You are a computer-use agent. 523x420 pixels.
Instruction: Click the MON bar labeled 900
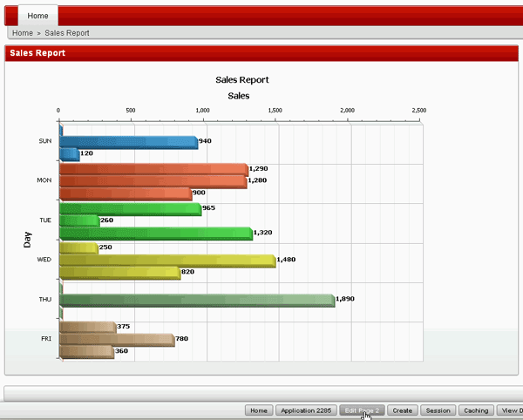[x=126, y=194]
